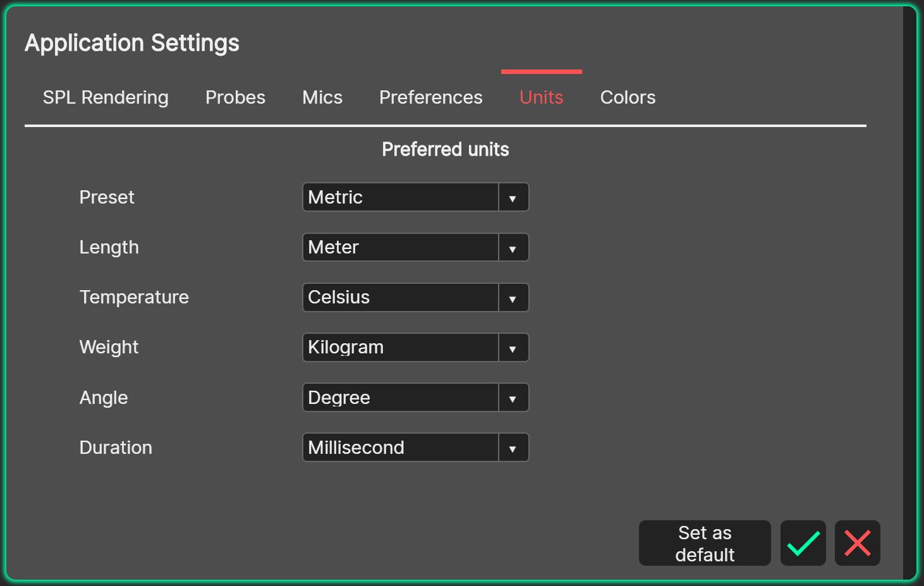Click the Duration dropdown arrow

tap(513, 447)
